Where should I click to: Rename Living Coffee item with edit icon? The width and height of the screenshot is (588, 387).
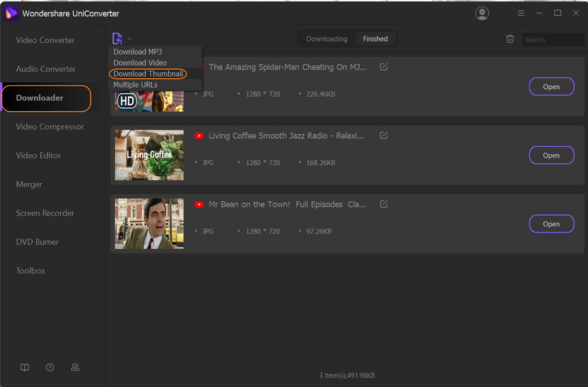384,135
